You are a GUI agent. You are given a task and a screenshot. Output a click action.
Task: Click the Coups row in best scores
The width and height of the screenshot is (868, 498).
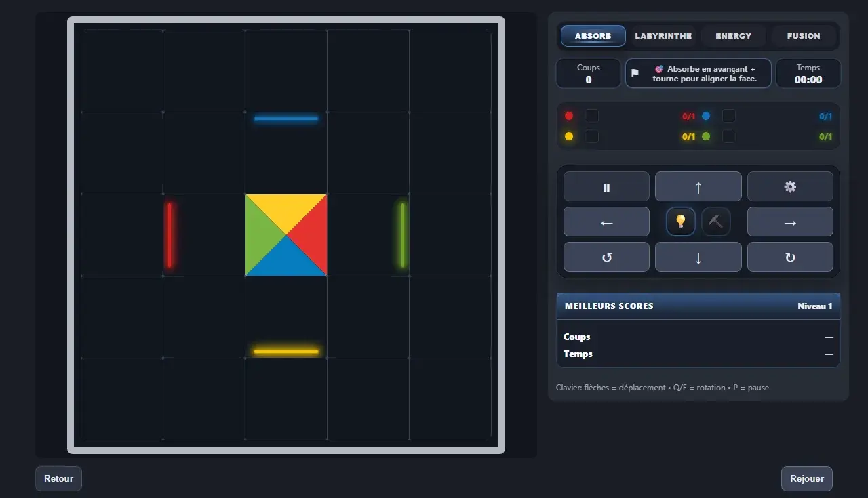click(698, 337)
